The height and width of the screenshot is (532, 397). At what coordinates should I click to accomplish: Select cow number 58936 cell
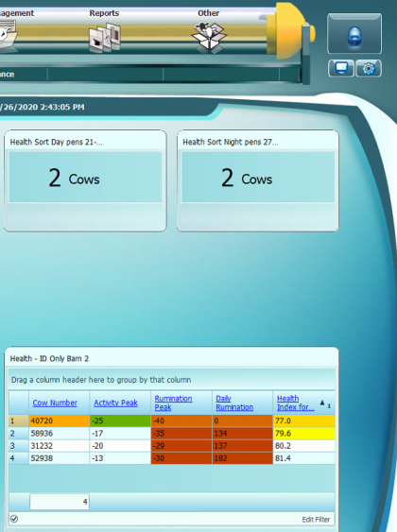59,434
